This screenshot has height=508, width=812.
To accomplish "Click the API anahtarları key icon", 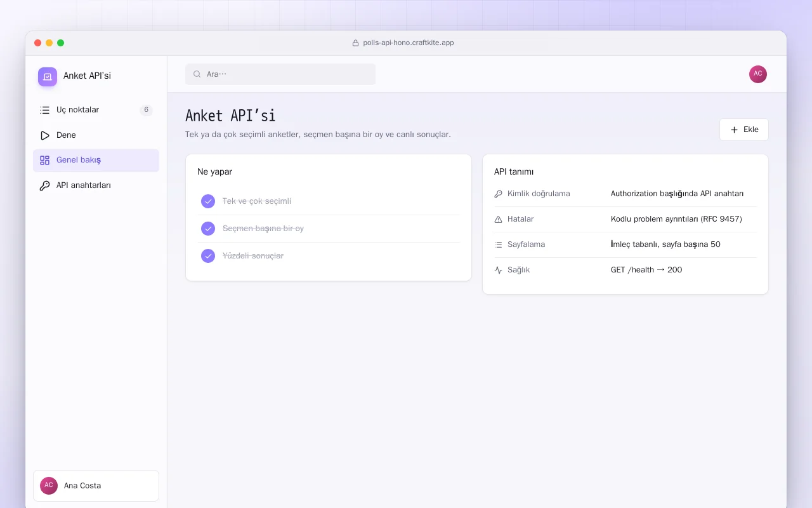I will click(44, 185).
